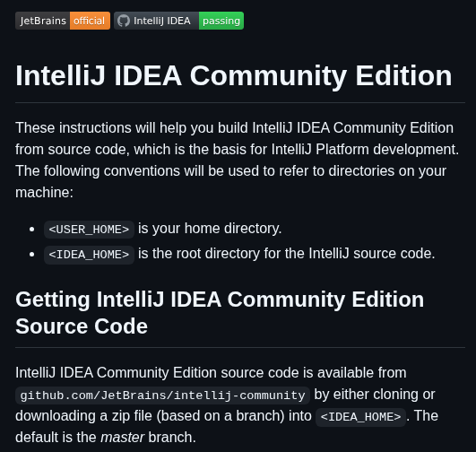Click the text 'is your home directory.'
476x452 pixels.
pos(210,229)
